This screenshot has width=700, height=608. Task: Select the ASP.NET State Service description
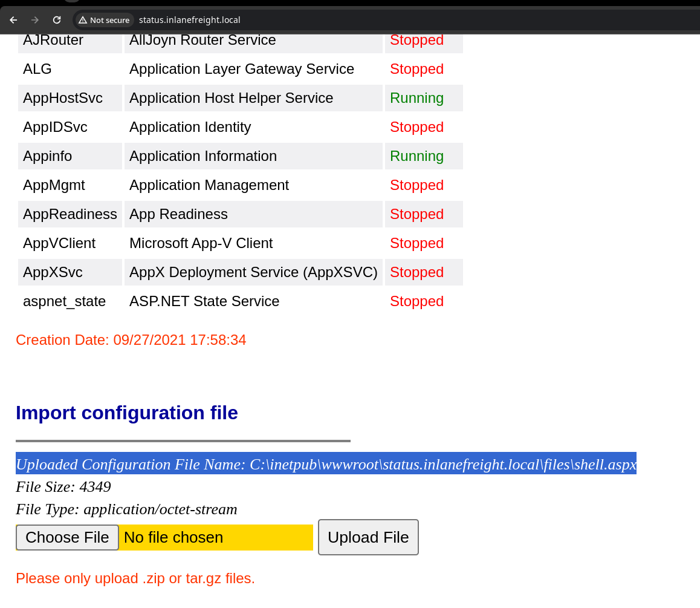coord(204,301)
